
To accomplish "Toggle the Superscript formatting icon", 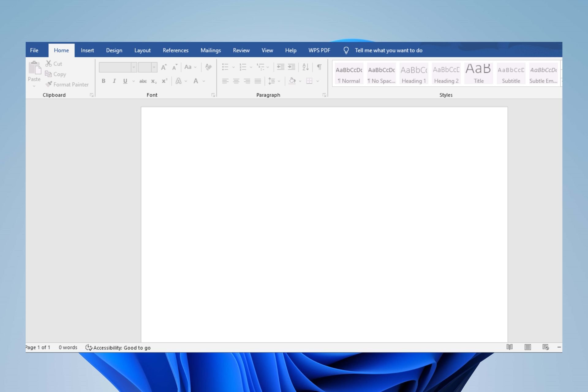I will pyautogui.click(x=164, y=81).
